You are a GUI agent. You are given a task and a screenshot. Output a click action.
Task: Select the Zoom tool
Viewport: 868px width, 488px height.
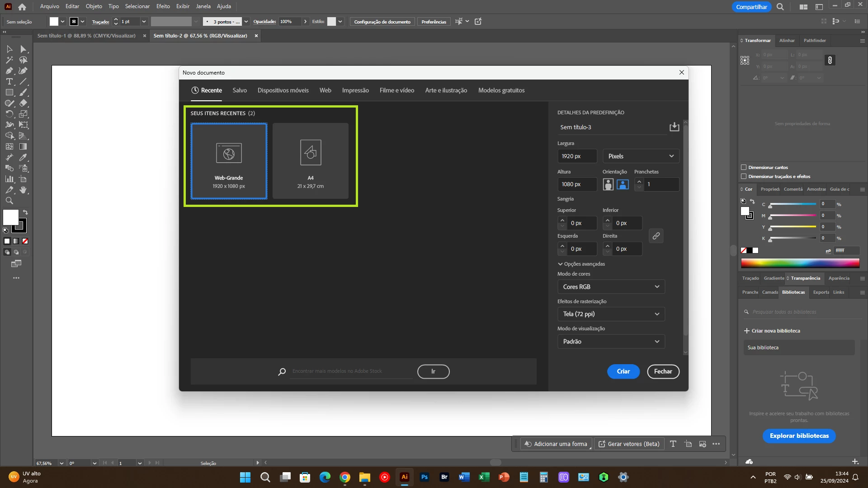pyautogui.click(x=9, y=201)
